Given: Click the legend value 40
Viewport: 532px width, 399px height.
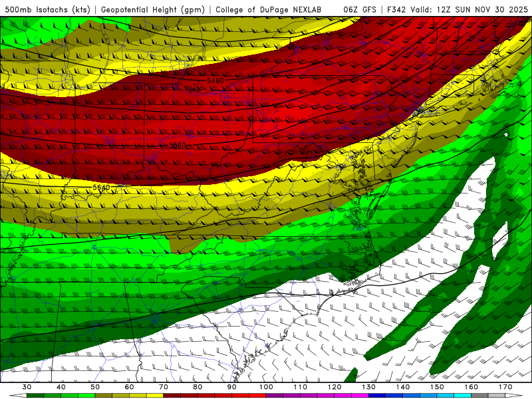Looking at the screenshot, I should pyautogui.click(x=61, y=387).
